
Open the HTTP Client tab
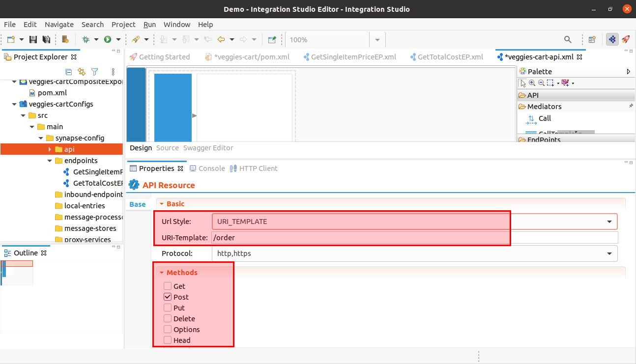(254, 168)
